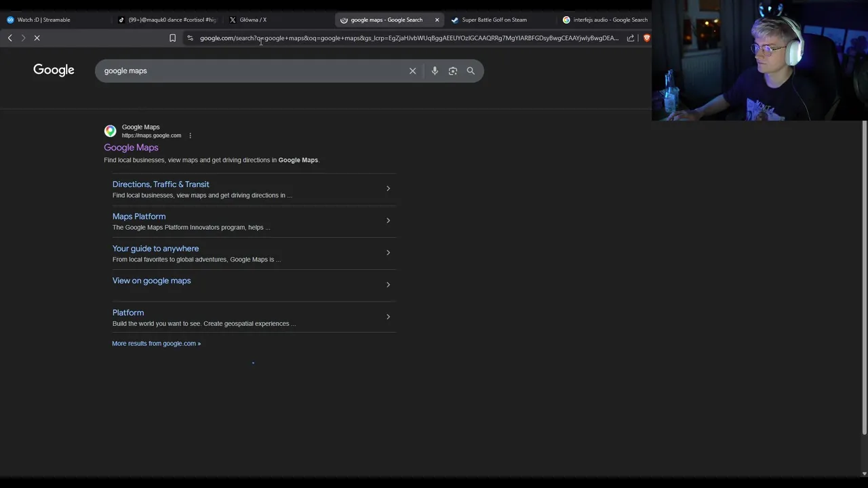Open Brave Shields icon

point(646,38)
